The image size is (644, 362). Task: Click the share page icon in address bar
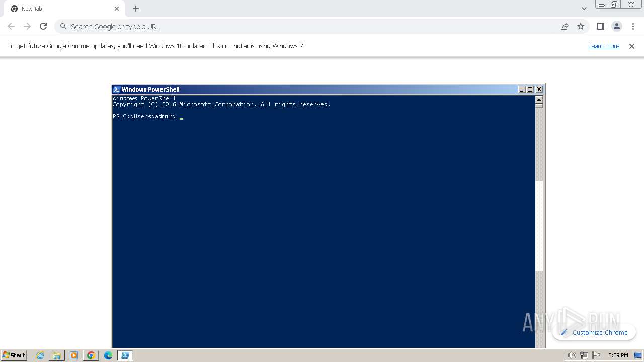[565, 26]
